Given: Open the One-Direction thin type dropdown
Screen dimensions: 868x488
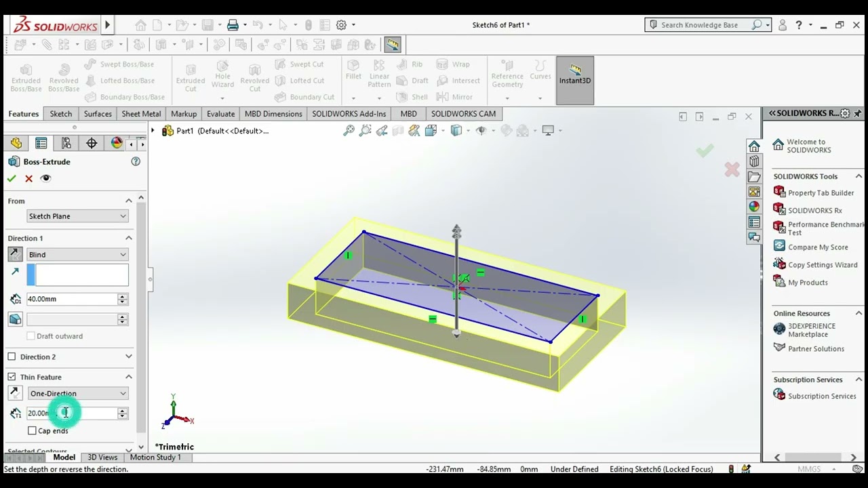Looking at the screenshot, I should [77, 394].
